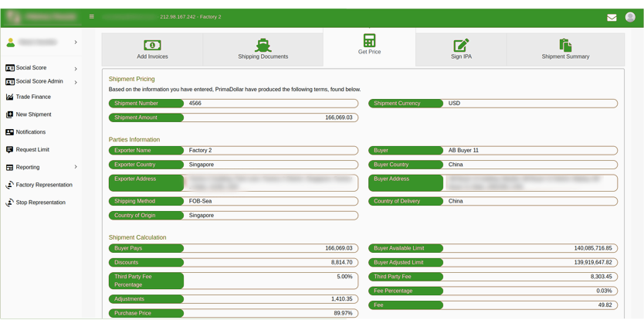644x327 pixels.
Task: Expand the Reporting submenu
Action: [75, 167]
